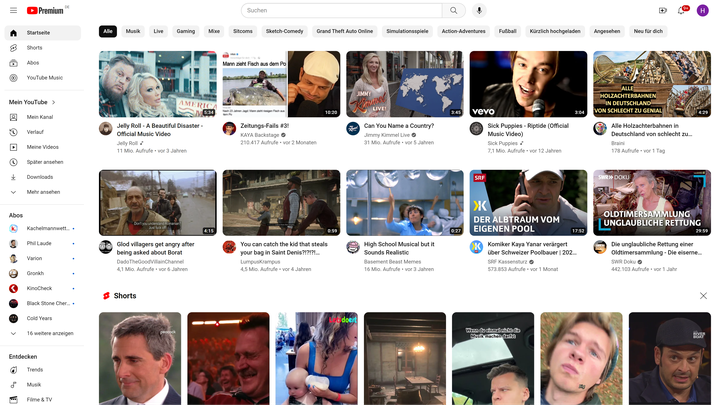Select Grand Theft Auto Online chip
The image size is (720, 405).
tap(344, 31)
